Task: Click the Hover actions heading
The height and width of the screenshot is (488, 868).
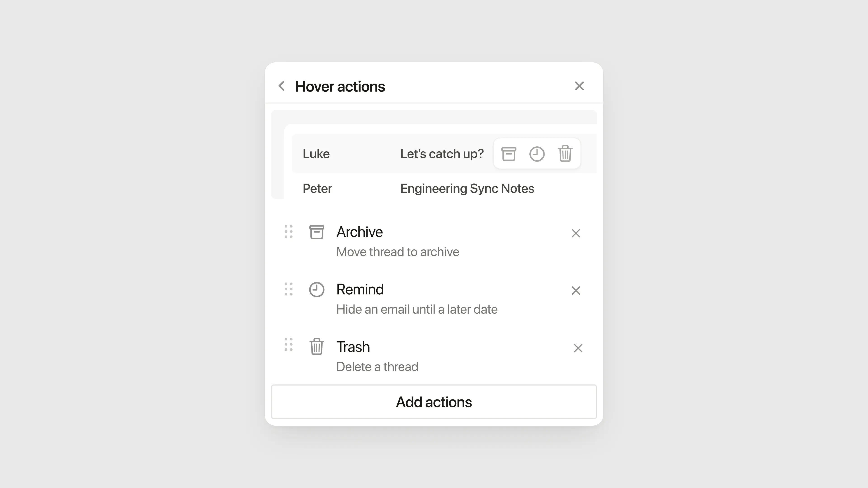Action: pyautogui.click(x=340, y=86)
